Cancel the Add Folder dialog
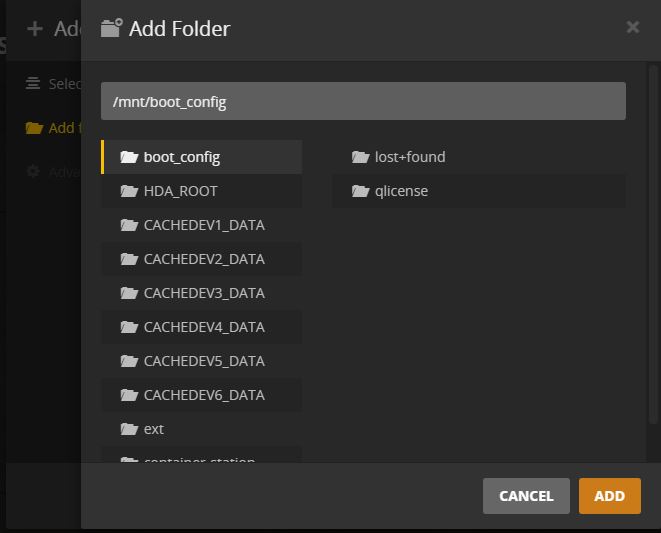This screenshot has width=661, height=533. click(x=525, y=496)
